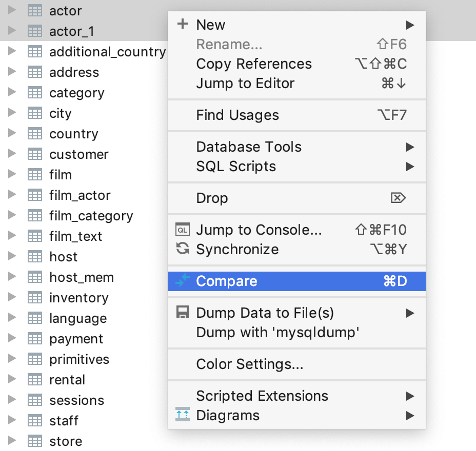
Task: Click the table icon for category
Action: pos(35,92)
